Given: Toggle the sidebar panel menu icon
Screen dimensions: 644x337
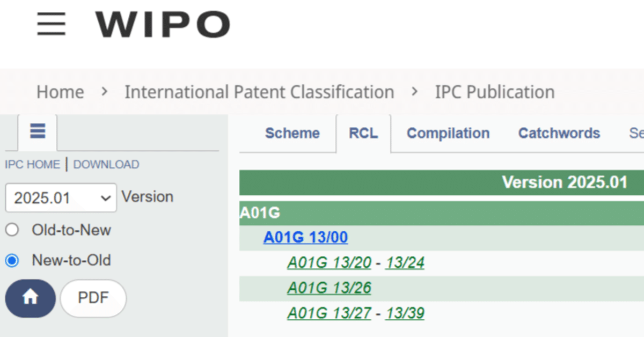Looking at the screenshot, I should pyautogui.click(x=38, y=131).
